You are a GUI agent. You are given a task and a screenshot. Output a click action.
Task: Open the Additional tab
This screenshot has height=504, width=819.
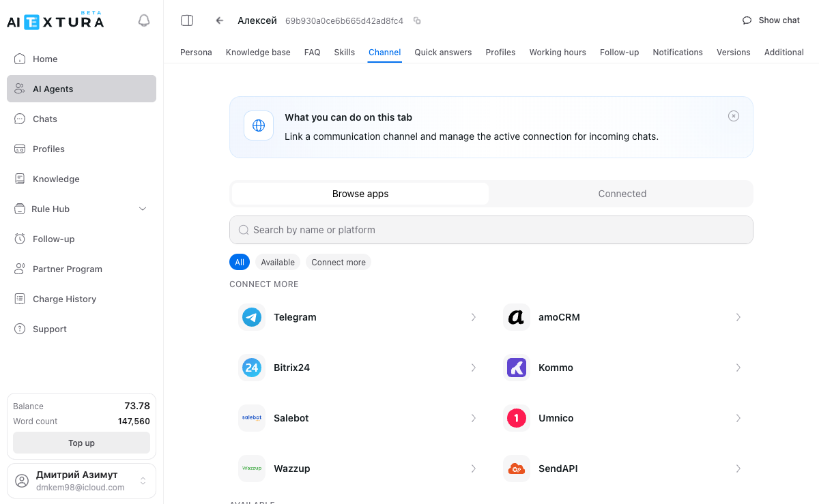pos(784,53)
